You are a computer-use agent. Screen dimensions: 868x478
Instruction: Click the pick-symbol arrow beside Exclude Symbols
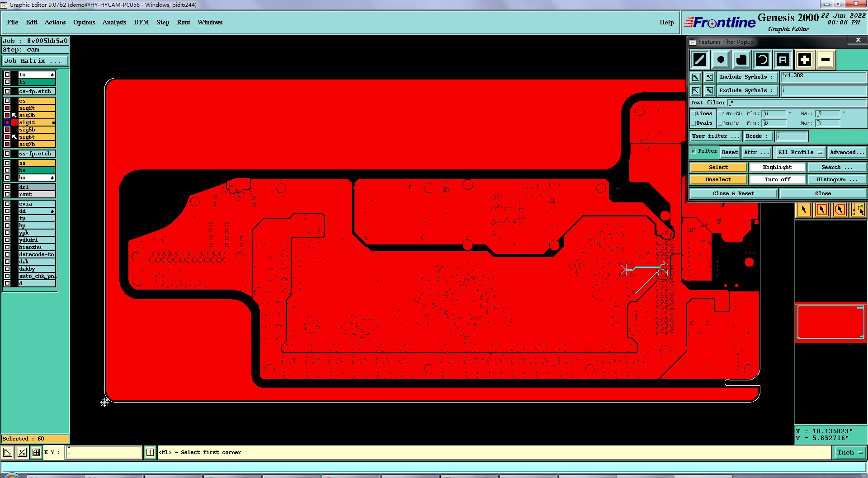tap(696, 91)
